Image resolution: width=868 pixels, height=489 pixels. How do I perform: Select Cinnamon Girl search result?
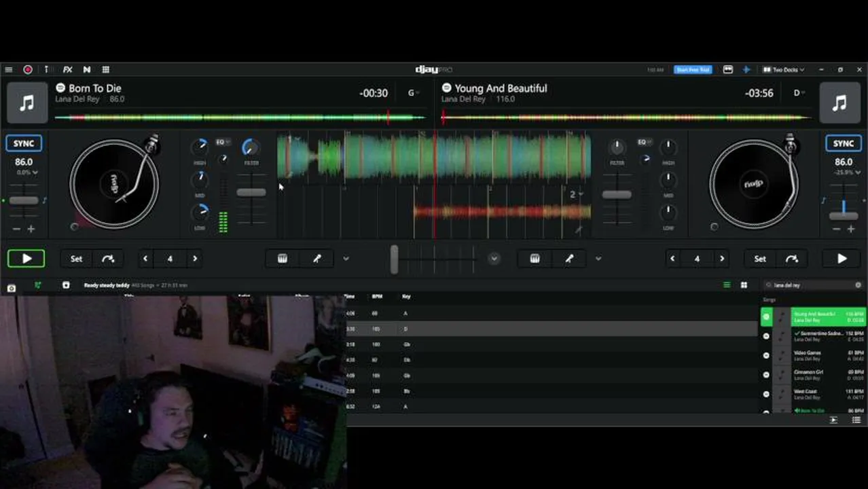pyautogui.click(x=814, y=375)
